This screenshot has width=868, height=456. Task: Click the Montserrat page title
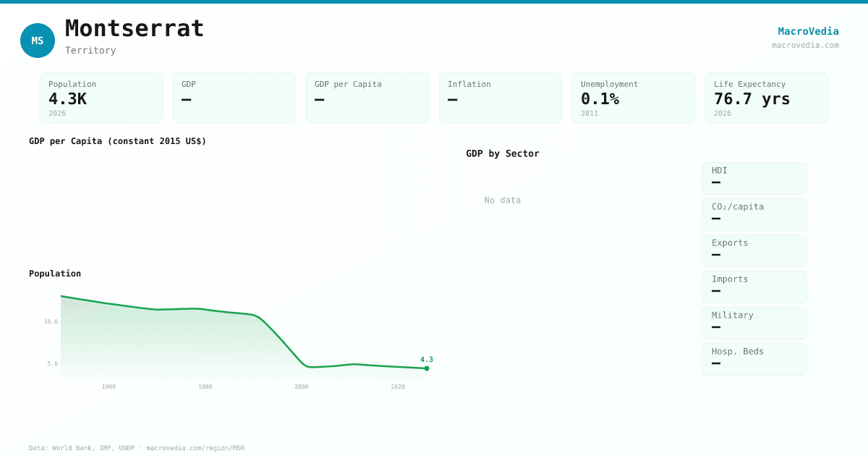135,28
